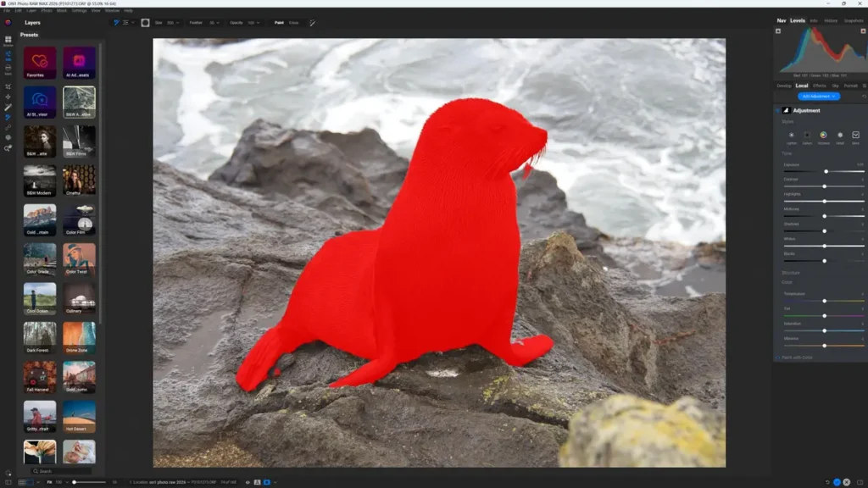868x488 pixels.
Task: Click the Exposure slider handle
Action: (x=826, y=171)
